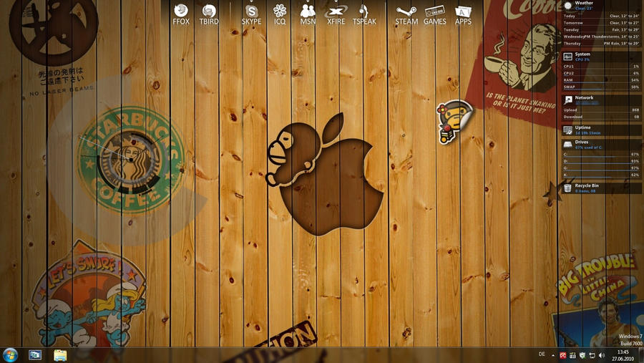Open the APPS launcher icon
This screenshot has height=363, width=644.
(463, 14)
